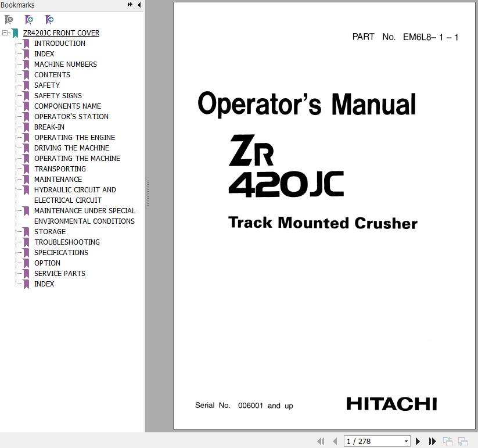Open the MACHINE NUMBERS bookmark
478x448 pixels.
[66, 64]
